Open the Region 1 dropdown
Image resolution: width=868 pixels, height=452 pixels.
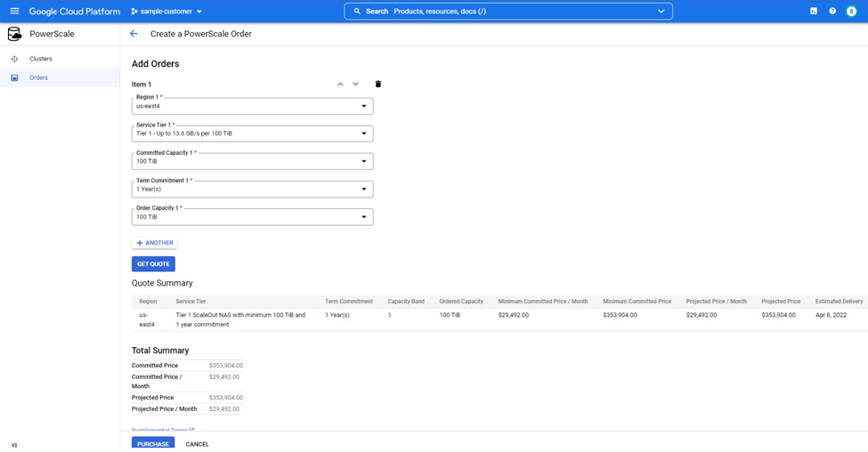(252, 106)
